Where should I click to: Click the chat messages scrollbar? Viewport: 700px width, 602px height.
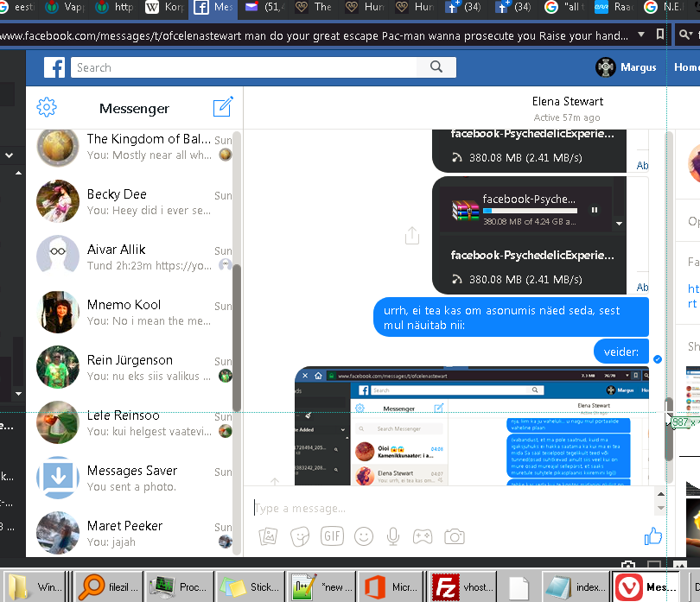pyautogui.click(x=669, y=429)
